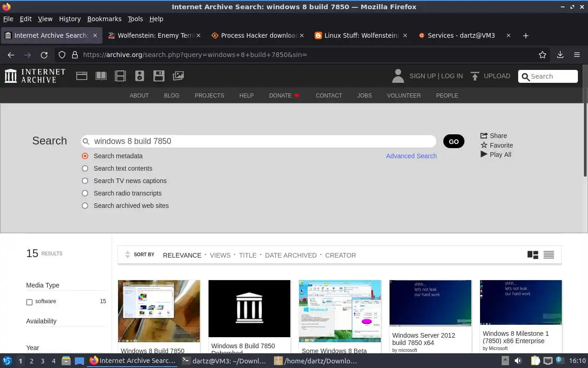Click the volume icon in system tray
This screenshot has width=588, height=368.
518,361
